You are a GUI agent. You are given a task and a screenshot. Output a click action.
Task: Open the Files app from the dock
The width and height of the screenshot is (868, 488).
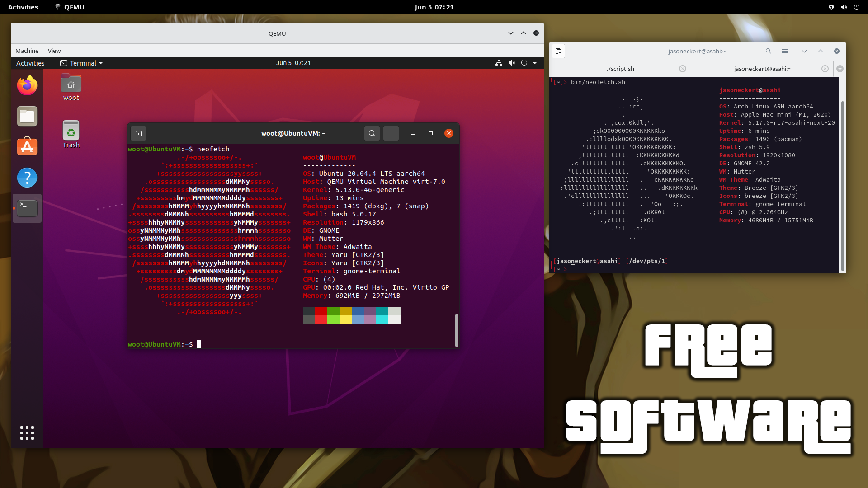tap(27, 116)
